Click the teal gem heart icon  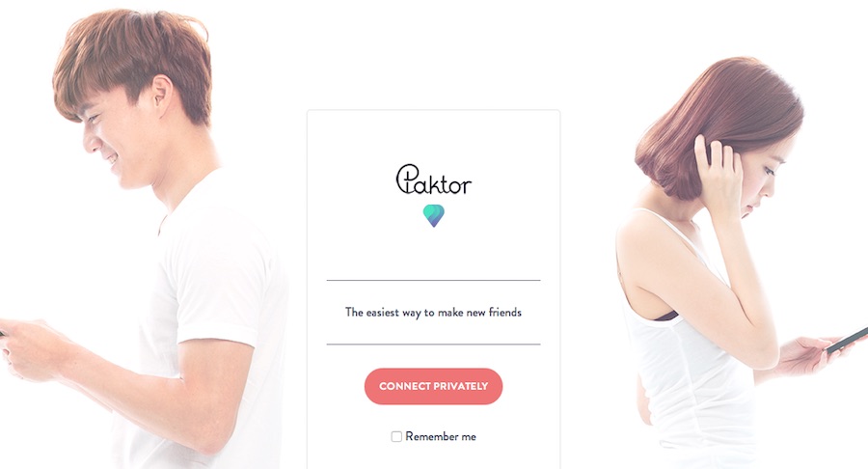coord(433,215)
